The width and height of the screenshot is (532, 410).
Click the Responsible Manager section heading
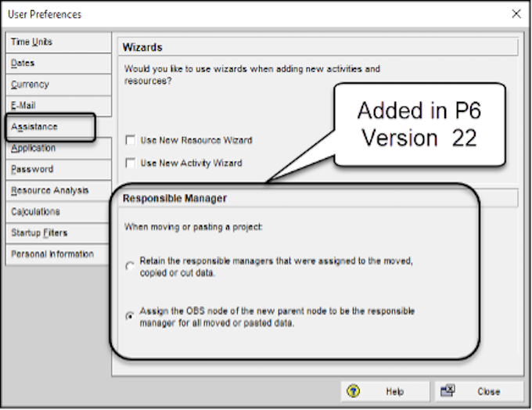(x=174, y=199)
